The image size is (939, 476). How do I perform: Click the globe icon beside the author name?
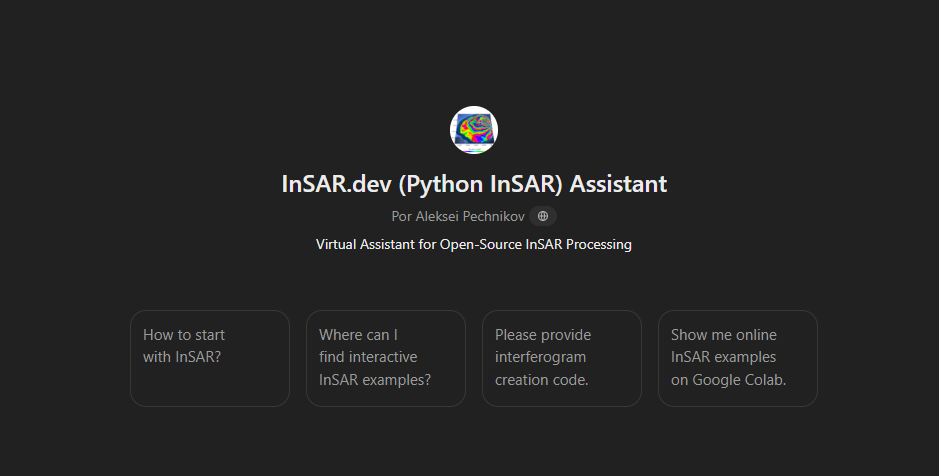tap(543, 216)
